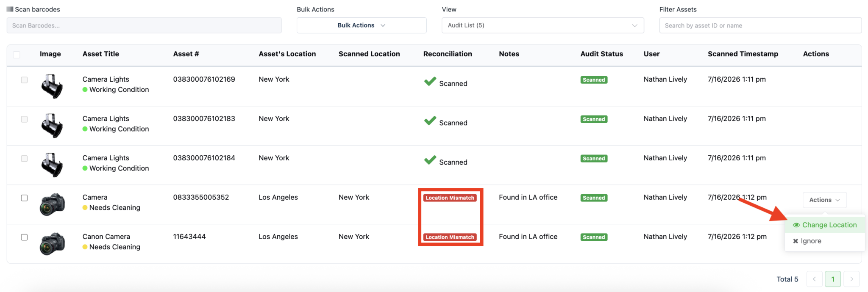Select Ignore from the Actions menu
Screen dimensions: 868x292
pyautogui.click(x=825, y=241)
